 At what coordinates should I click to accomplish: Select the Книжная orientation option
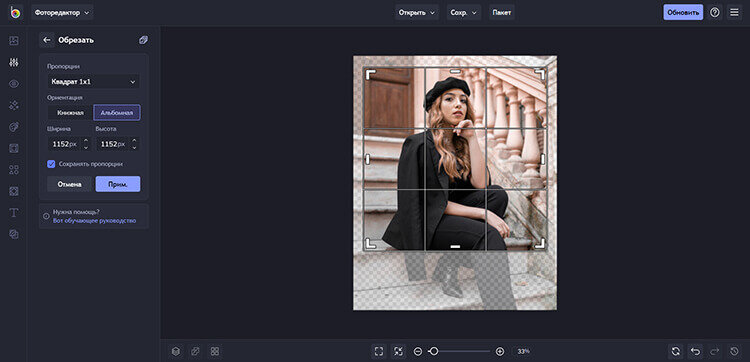(x=70, y=113)
